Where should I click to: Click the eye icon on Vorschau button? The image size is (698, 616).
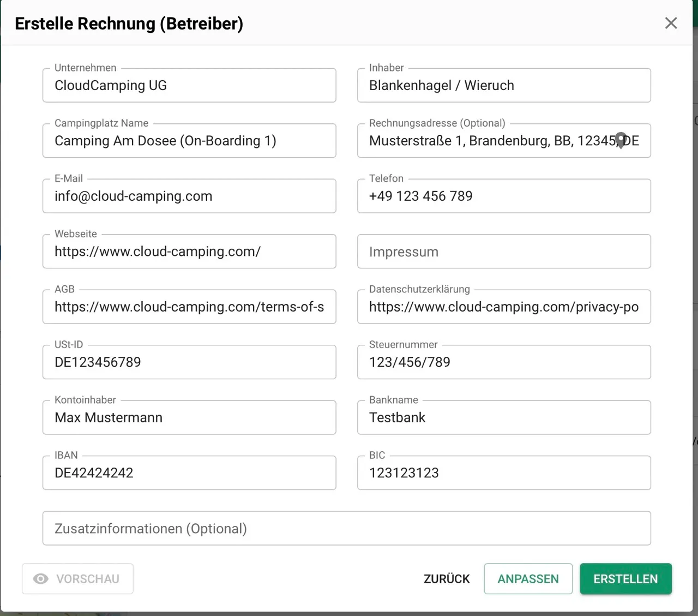coord(41,579)
